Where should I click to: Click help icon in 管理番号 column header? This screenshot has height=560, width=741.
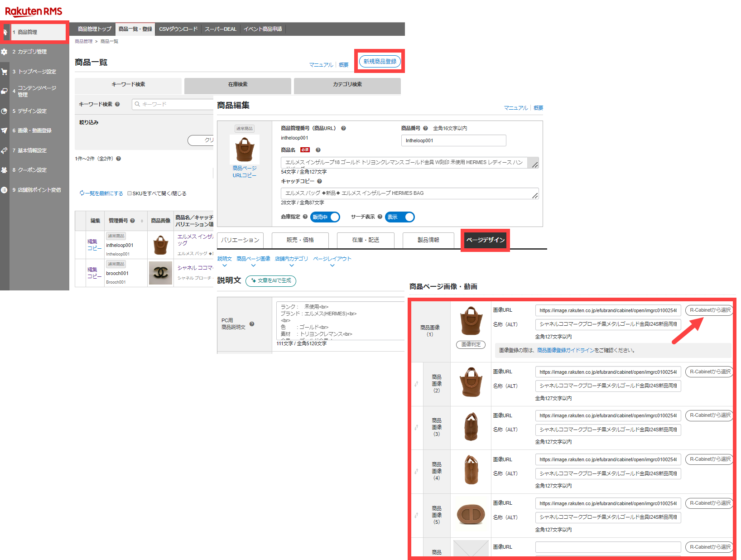point(132,221)
